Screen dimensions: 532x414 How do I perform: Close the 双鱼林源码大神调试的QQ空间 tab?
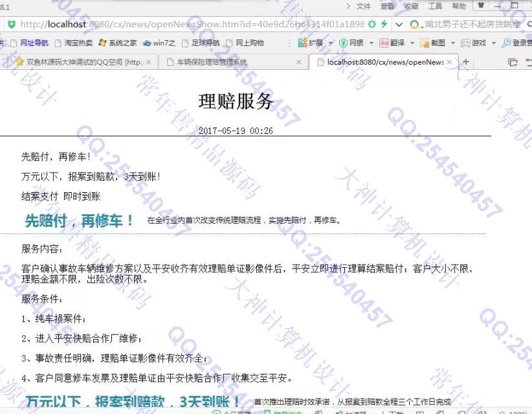[x=149, y=62]
